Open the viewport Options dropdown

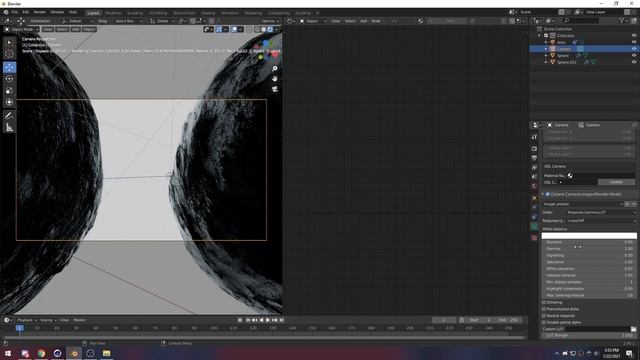click(x=270, y=21)
